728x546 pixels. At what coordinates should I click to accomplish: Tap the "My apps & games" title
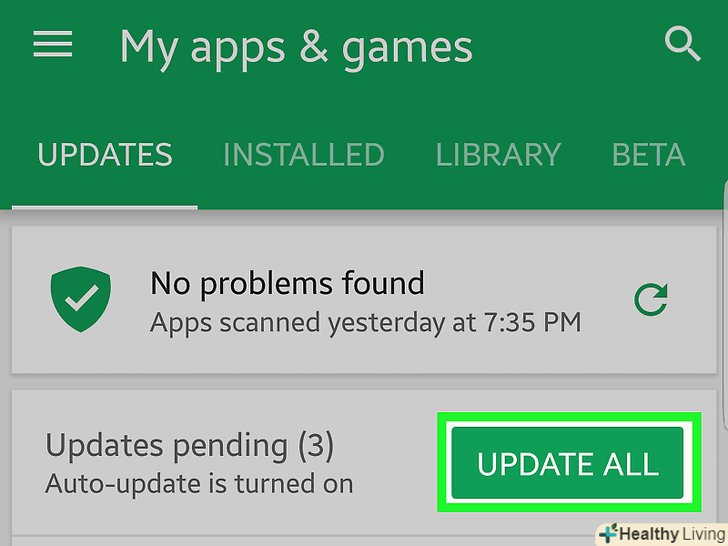pos(296,47)
